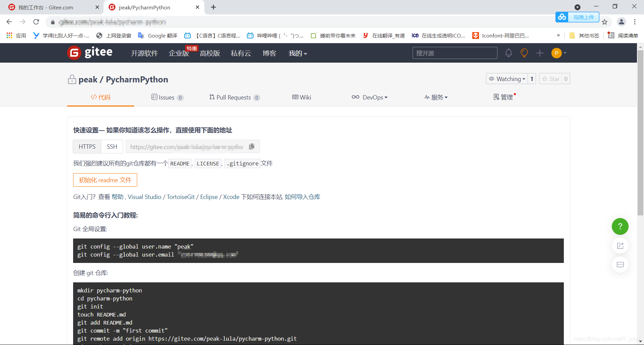Open Eclipse link

209,197
